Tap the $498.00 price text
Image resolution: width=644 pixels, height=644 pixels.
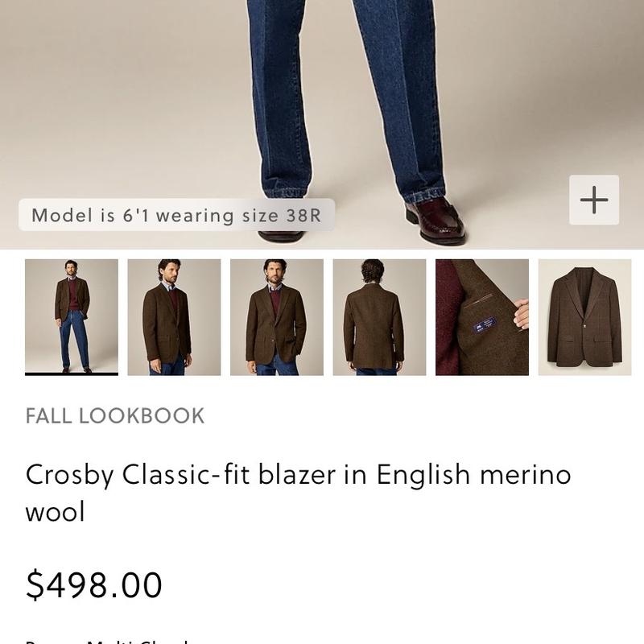click(x=94, y=584)
